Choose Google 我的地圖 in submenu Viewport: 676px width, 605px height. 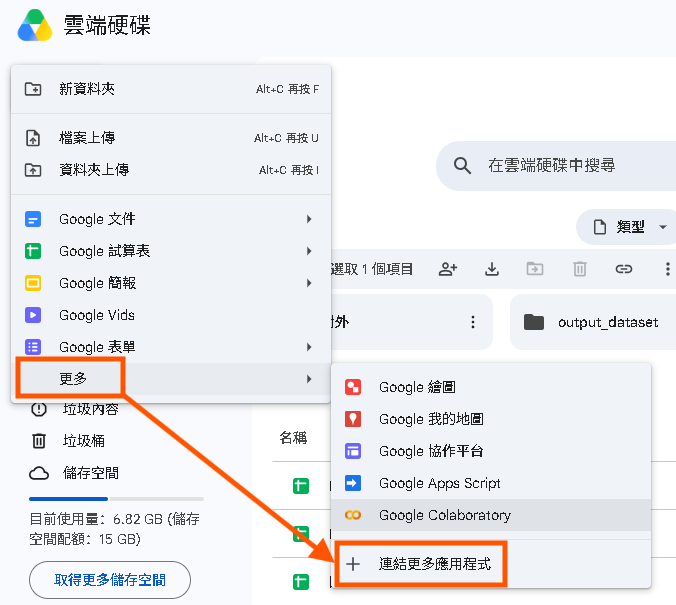pos(491,419)
